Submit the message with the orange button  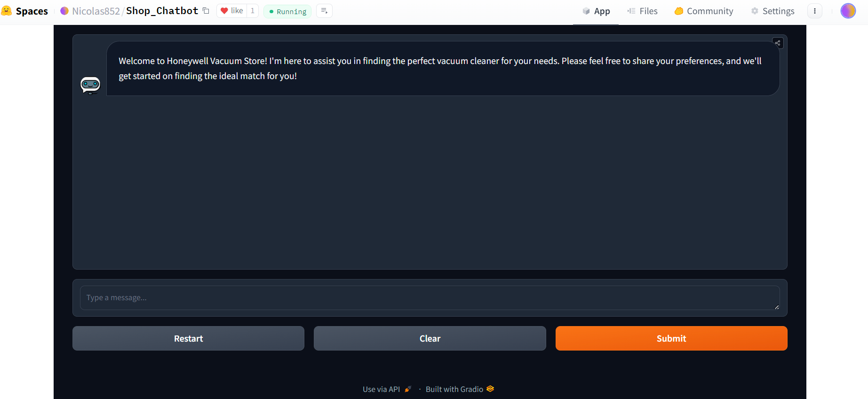coord(671,338)
